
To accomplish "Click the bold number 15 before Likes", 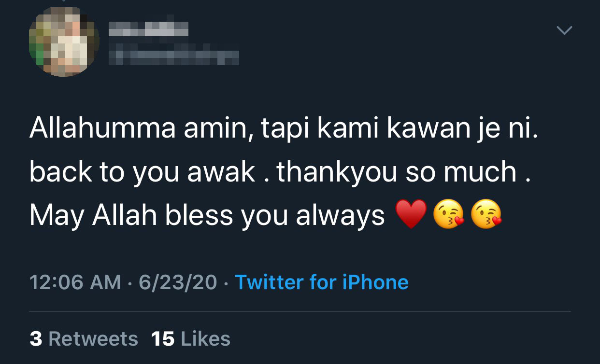I will (163, 339).
